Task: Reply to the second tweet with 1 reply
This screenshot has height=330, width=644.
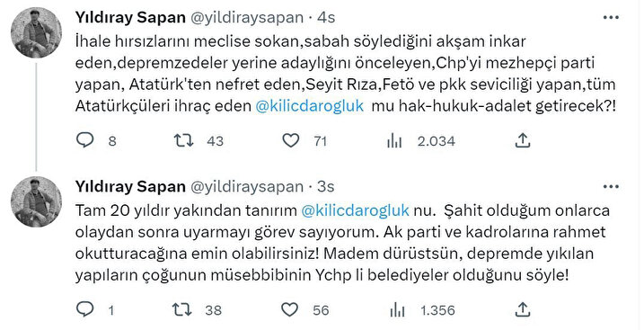Action: tap(85, 309)
